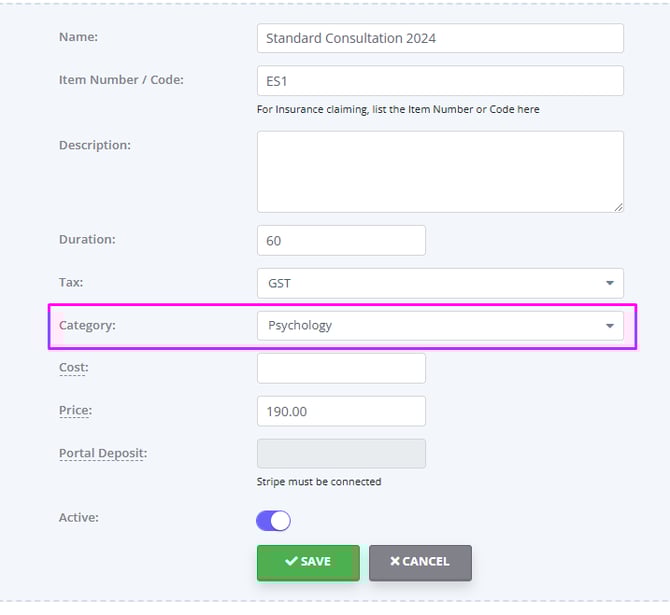Viewport: 670px width, 615px height.
Task: Click the Price field showing 190.00
Action: point(341,411)
